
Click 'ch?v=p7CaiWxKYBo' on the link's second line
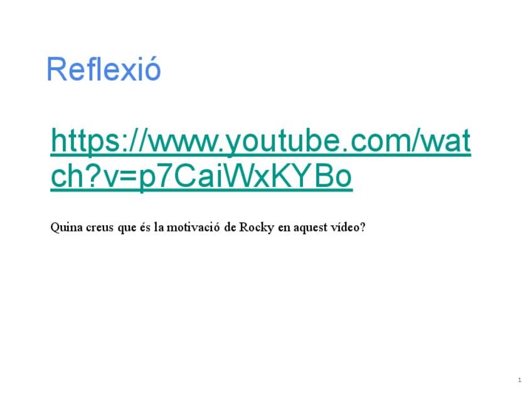click(x=201, y=176)
